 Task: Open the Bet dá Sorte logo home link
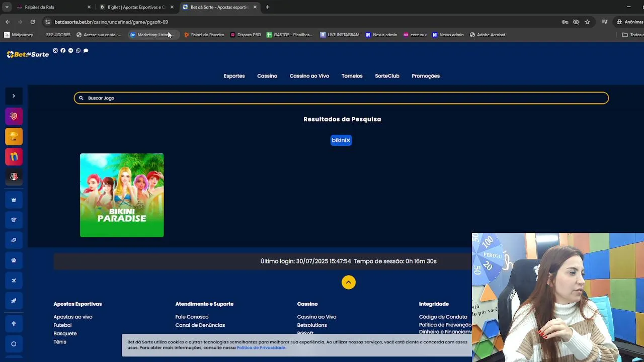pos(28,54)
